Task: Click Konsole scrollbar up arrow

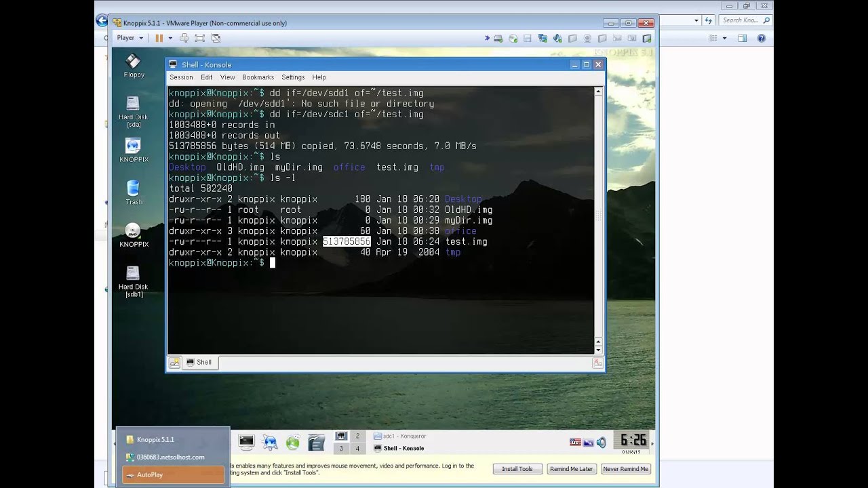Action: click(598, 91)
